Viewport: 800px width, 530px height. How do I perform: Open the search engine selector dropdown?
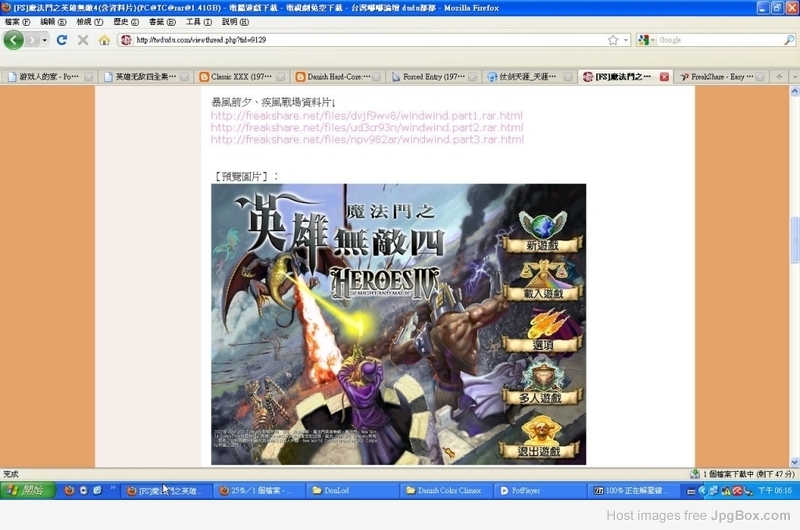(654, 40)
